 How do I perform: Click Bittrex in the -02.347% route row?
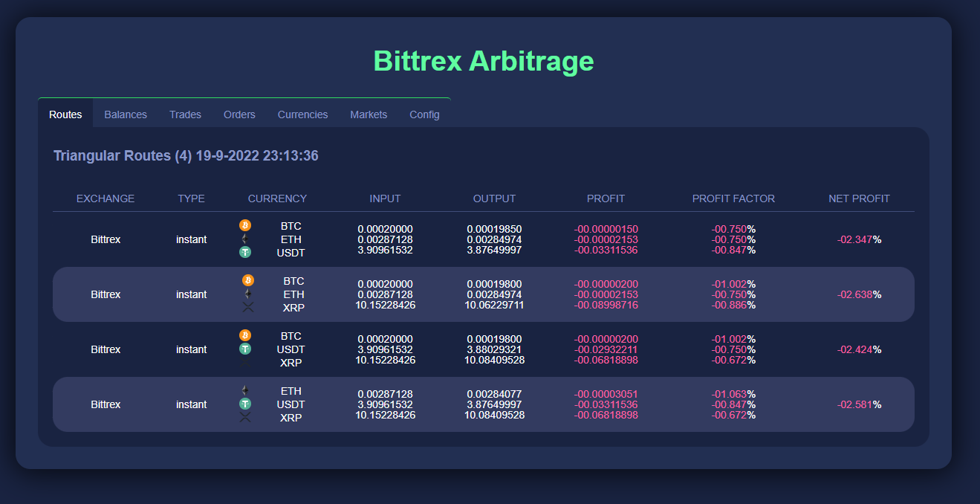(106, 239)
